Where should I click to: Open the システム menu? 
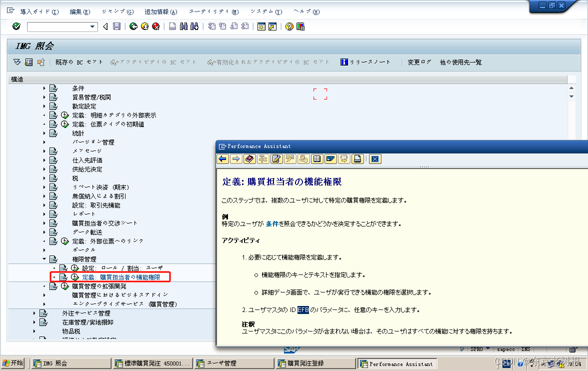pyautogui.click(x=265, y=11)
